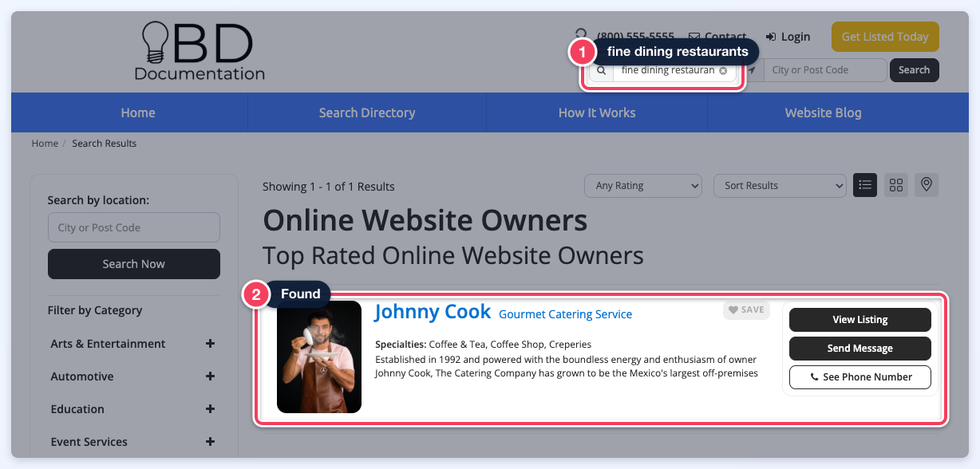
Task: Click See Phone Number button
Action: [x=860, y=377]
